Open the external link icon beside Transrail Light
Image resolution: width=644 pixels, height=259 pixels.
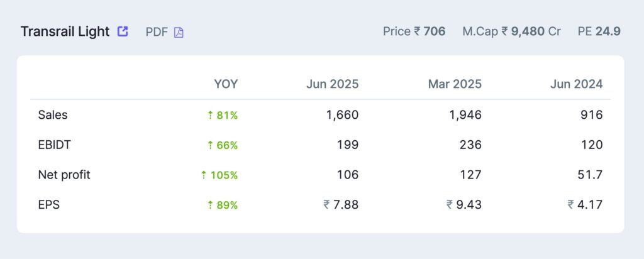[x=123, y=31]
